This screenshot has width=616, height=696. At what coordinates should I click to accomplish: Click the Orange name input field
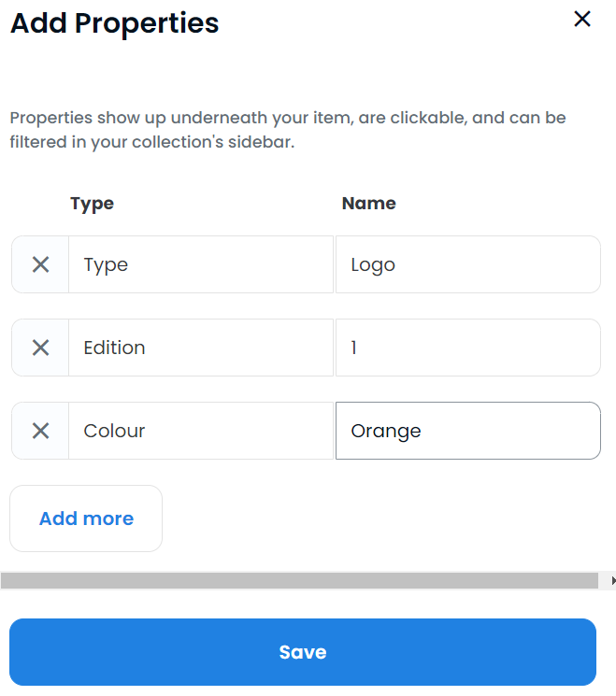pos(467,431)
